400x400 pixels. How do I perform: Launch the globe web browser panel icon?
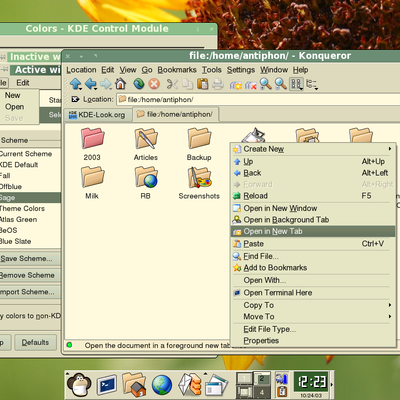[x=162, y=385]
